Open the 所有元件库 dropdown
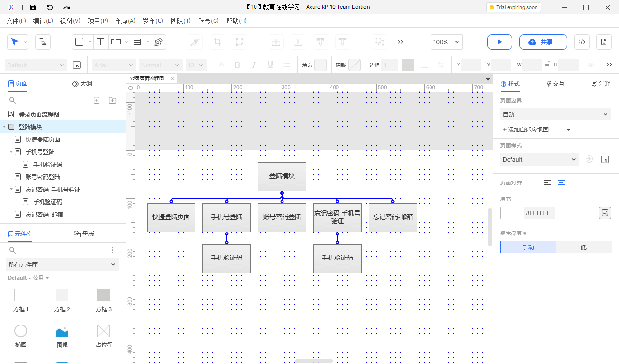Viewport: 619px width, 364px height. (x=63, y=264)
